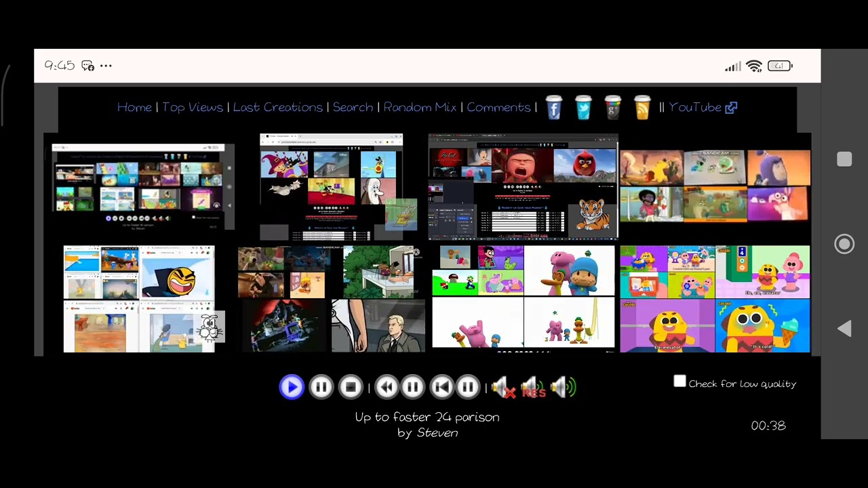868x488 pixels.
Task: Open the YouTube link
Action: (695, 107)
